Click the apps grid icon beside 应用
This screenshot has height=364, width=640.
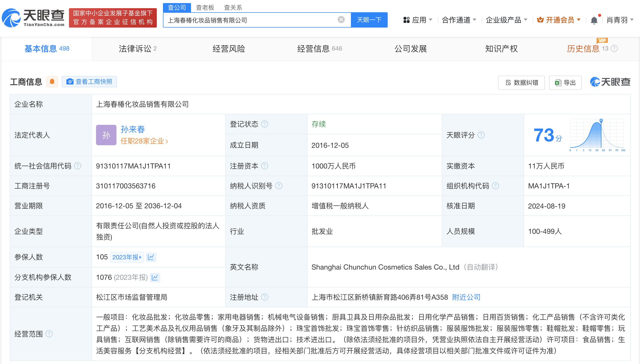click(x=407, y=20)
